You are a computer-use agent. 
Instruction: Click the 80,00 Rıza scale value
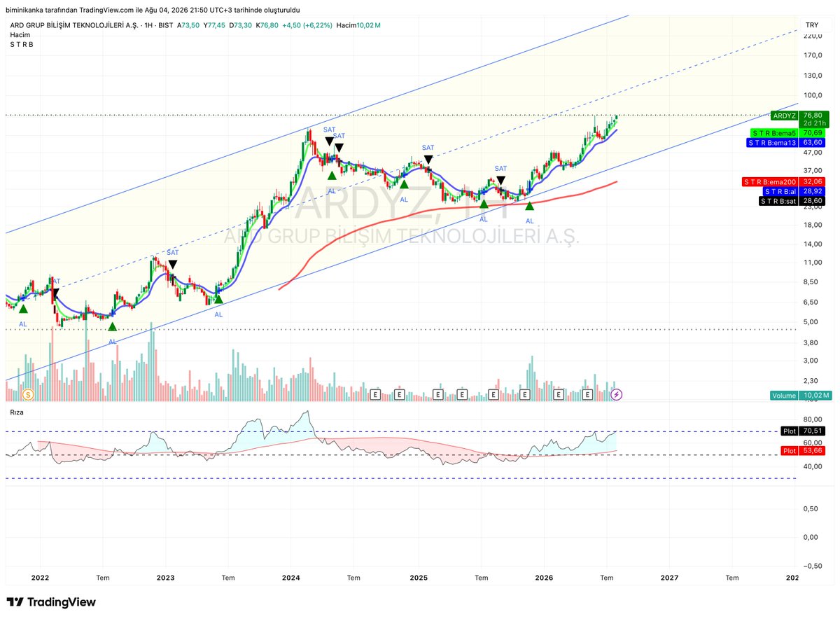(x=812, y=419)
